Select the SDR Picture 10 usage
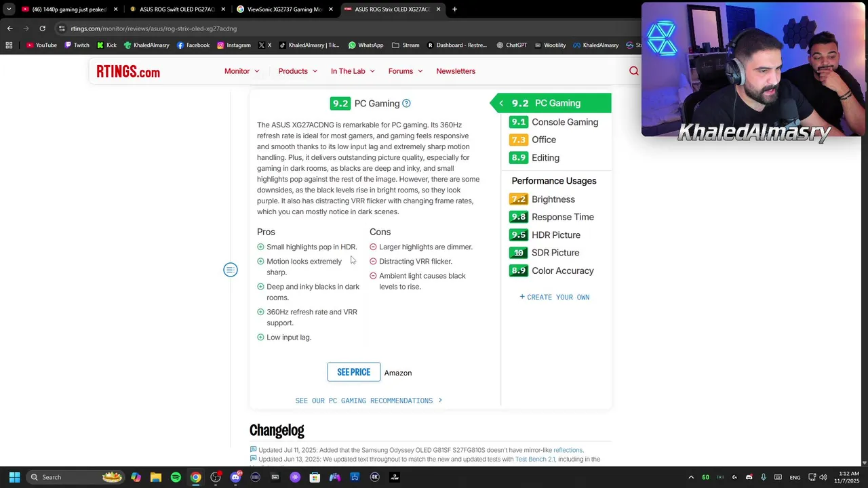Image resolution: width=868 pixels, height=488 pixels. pyautogui.click(x=545, y=253)
